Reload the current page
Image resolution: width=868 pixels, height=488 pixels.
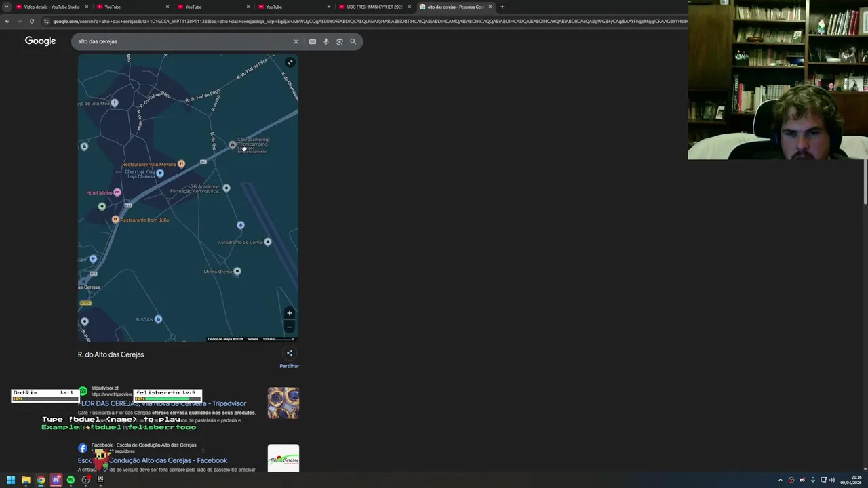[x=31, y=21]
